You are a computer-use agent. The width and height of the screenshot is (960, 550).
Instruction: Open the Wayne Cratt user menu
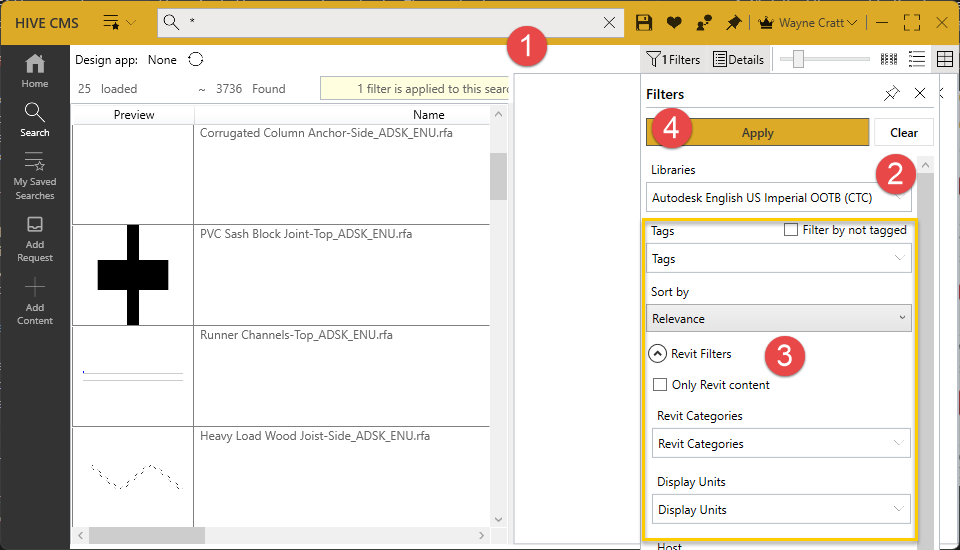click(x=807, y=23)
